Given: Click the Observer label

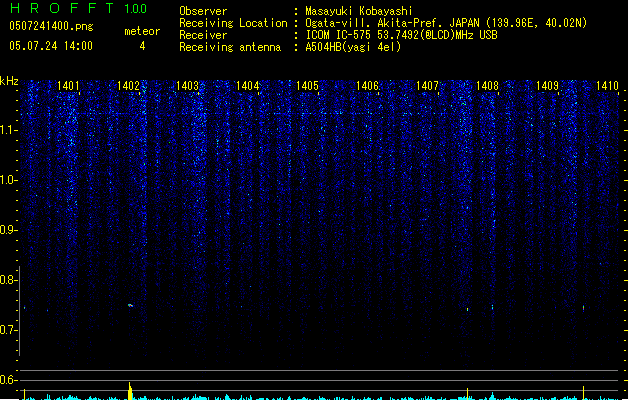Looking at the screenshot, I should 203,11.
